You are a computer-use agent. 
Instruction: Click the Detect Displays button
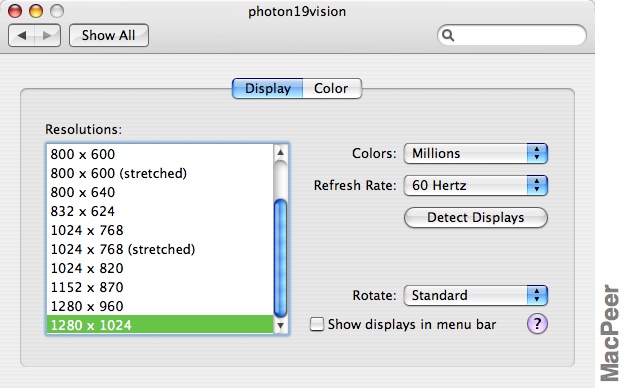[476, 218]
